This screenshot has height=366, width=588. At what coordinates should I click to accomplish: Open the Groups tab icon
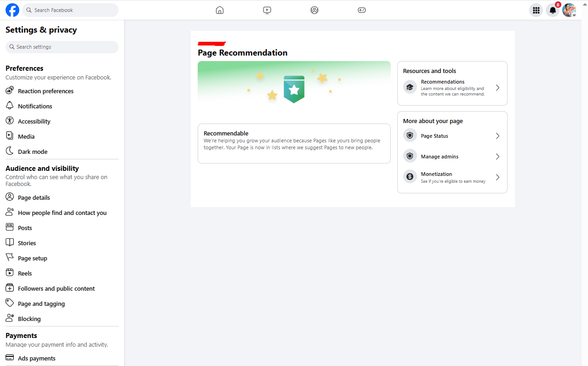(314, 10)
